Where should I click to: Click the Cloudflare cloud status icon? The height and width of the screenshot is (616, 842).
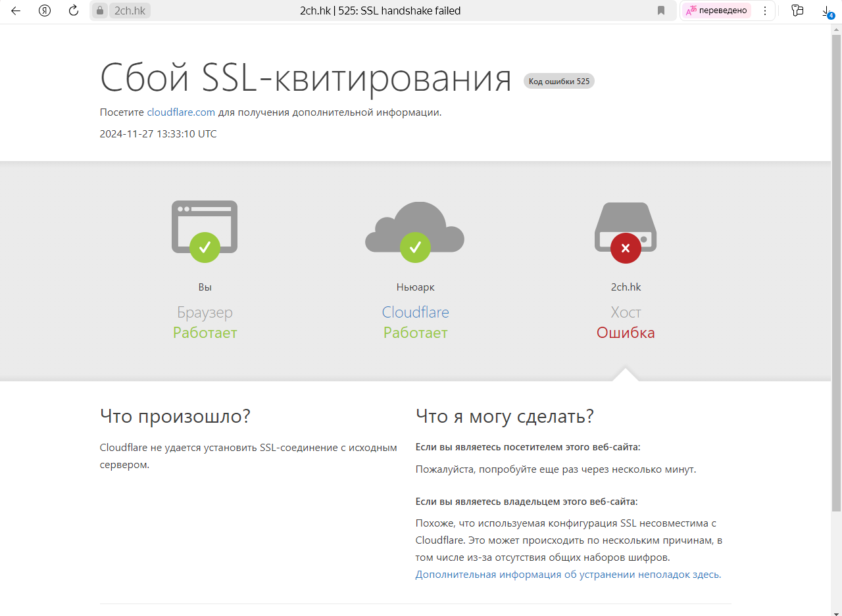pos(415,231)
